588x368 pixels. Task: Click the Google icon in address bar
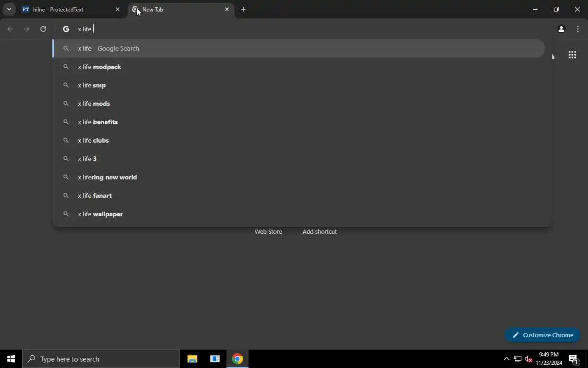[66, 29]
